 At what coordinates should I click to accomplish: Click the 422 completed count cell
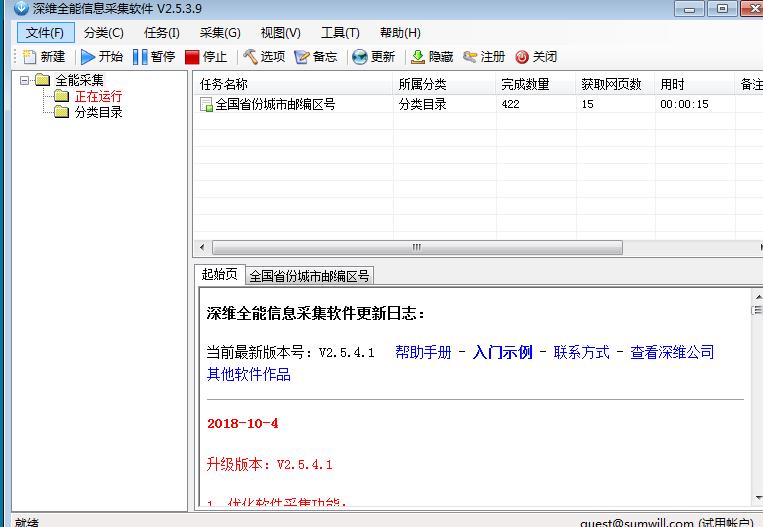coord(510,104)
